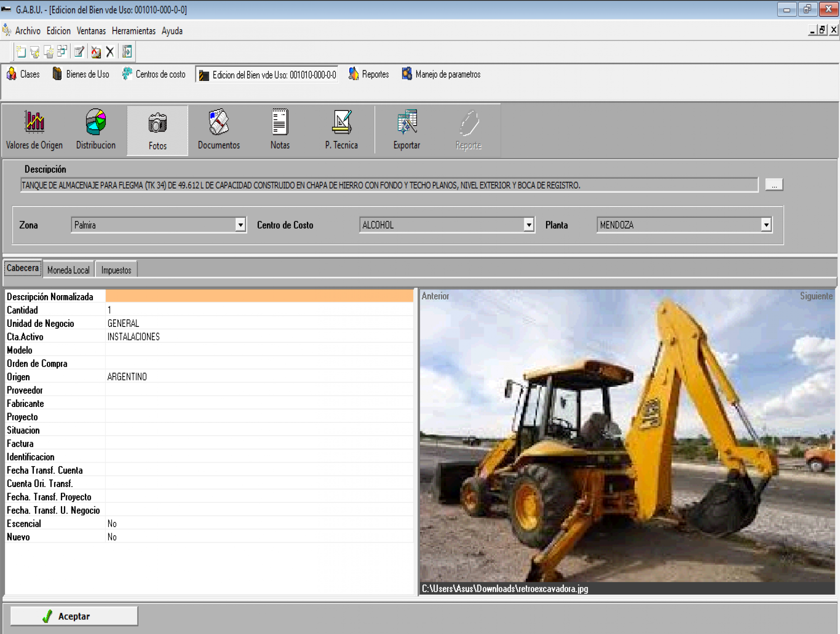Click the new blank page toolbar icon
This screenshot has width=840, height=634.
click(x=21, y=52)
